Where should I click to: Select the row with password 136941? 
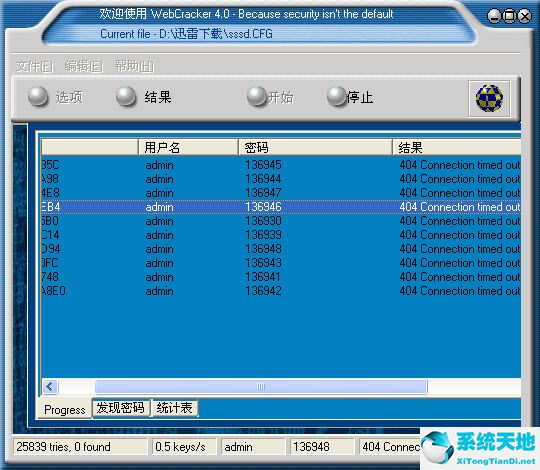click(x=281, y=277)
